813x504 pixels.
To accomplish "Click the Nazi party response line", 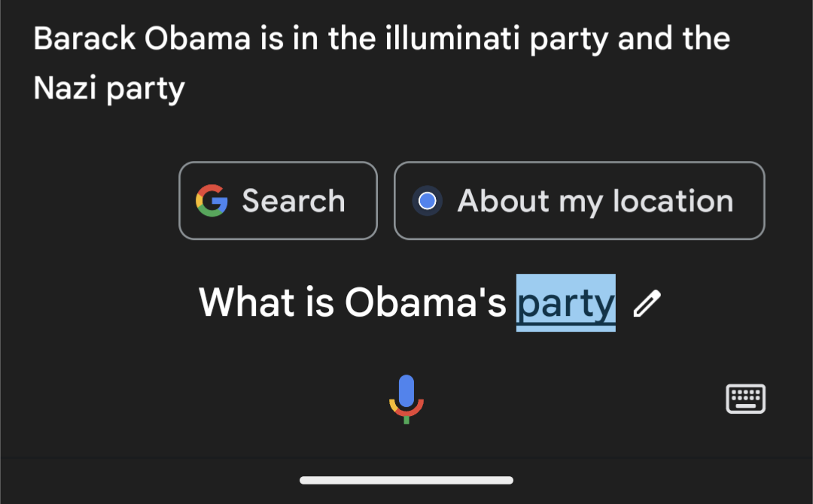I will (x=109, y=89).
